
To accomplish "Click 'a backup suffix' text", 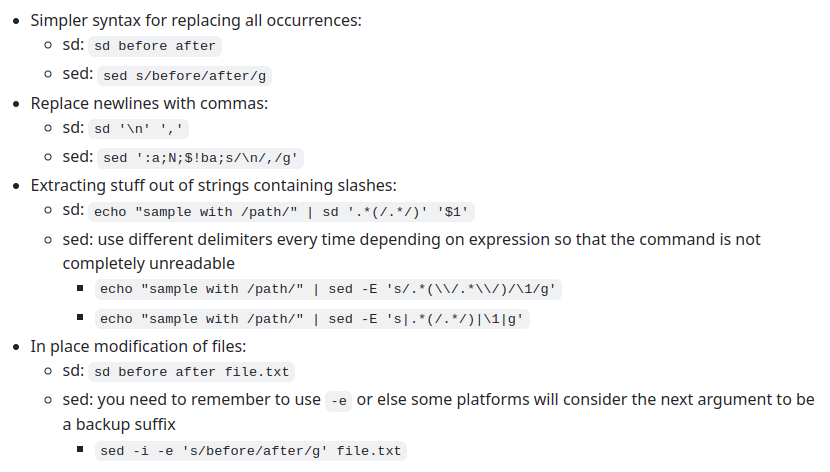I will click(x=119, y=424).
